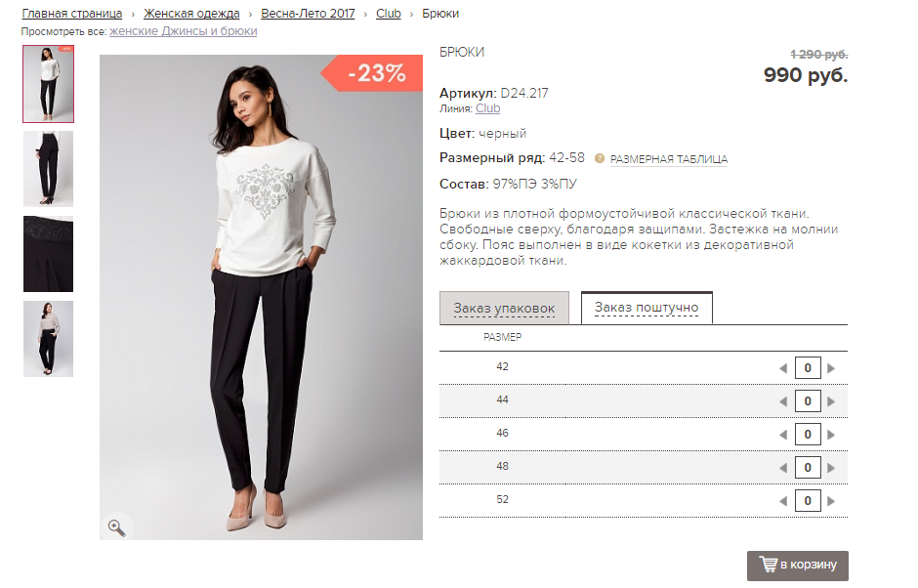Decrease quantity for size 44
This screenshot has height=588, width=918.
tap(782, 401)
